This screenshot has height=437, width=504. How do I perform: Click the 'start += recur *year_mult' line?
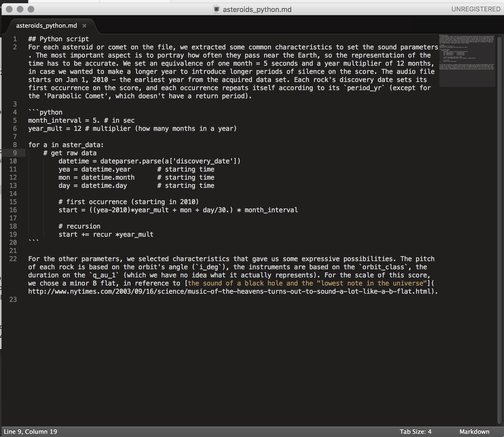click(x=106, y=235)
